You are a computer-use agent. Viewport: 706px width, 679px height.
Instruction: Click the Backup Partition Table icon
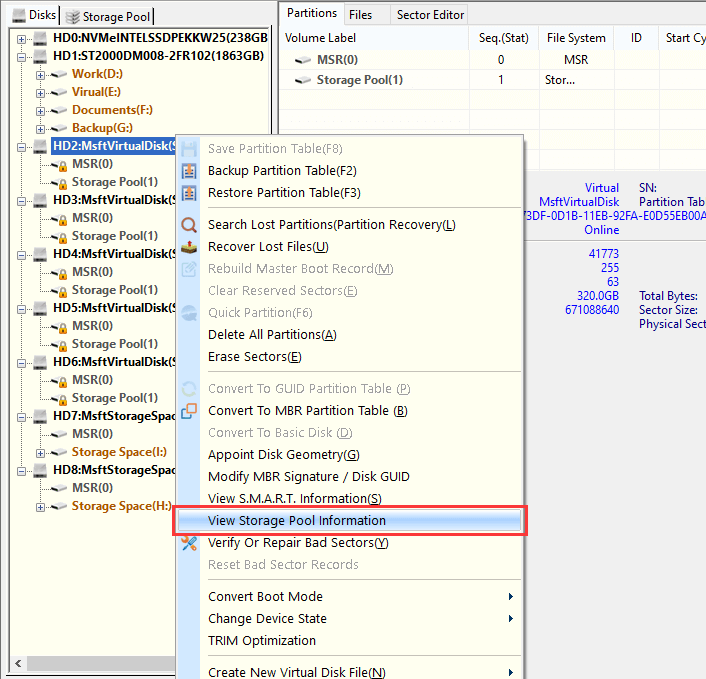[190, 171]
